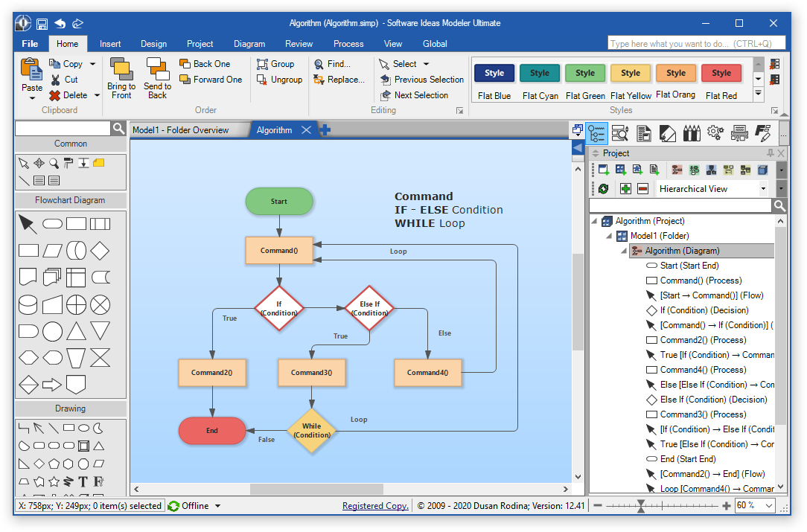
Task: Pick the star drawing shape
Action: coord(54,482)
